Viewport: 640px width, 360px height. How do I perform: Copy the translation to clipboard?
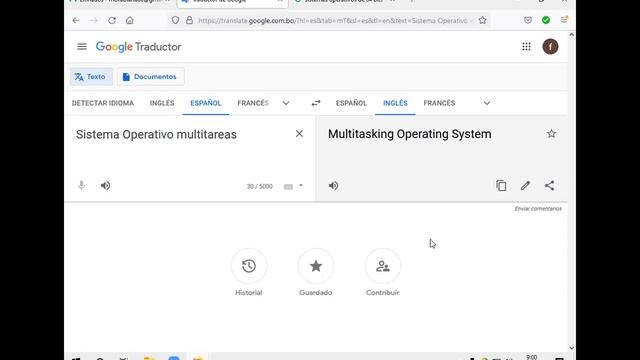(501, 185)
